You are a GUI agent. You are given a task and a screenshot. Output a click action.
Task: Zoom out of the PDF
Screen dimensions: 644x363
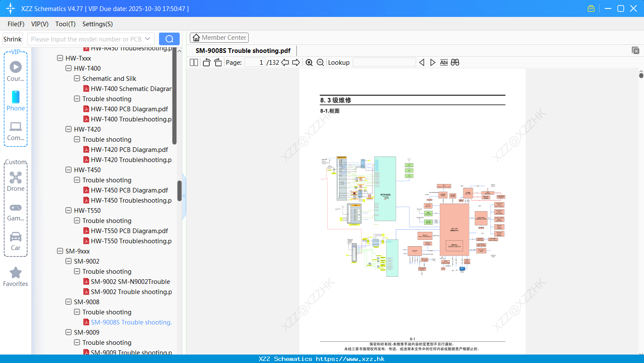[320, 63]
